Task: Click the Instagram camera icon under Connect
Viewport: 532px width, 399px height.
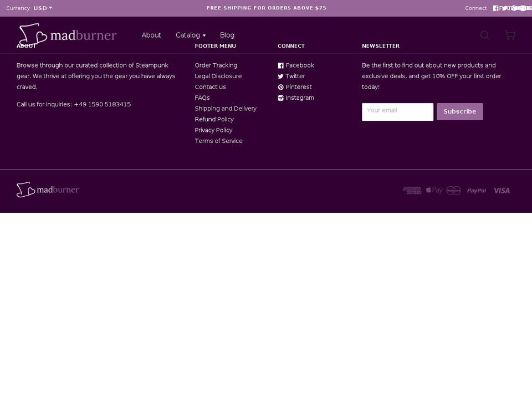Action: point(280,98)
